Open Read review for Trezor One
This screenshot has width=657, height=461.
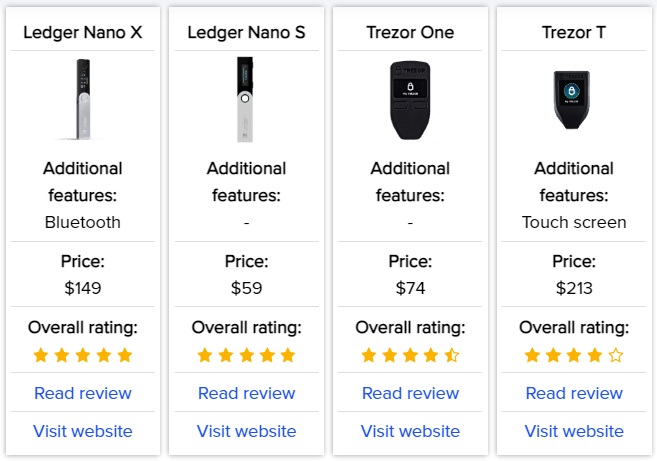[x=410, y=393]
